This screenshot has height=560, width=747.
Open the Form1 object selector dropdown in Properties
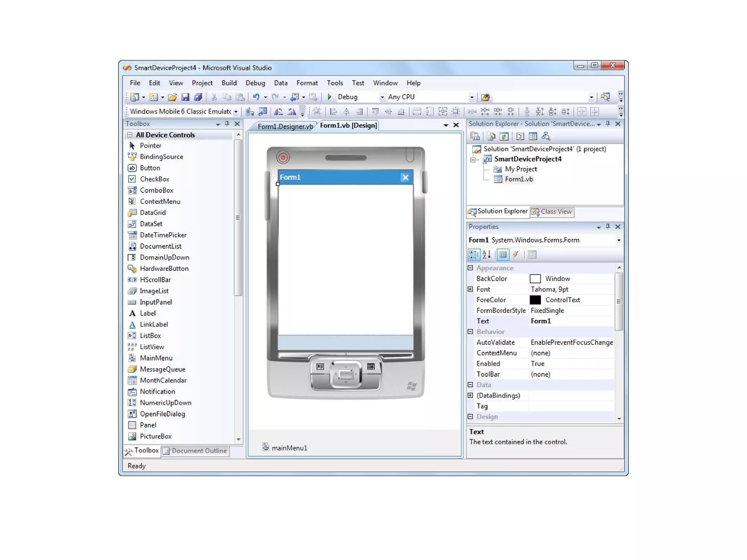pos(619,240)
